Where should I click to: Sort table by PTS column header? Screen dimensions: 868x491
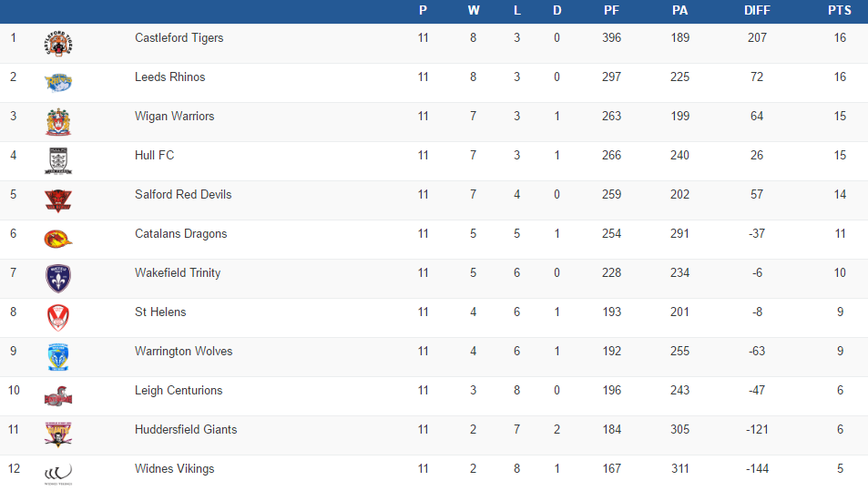tap(840, 11)
